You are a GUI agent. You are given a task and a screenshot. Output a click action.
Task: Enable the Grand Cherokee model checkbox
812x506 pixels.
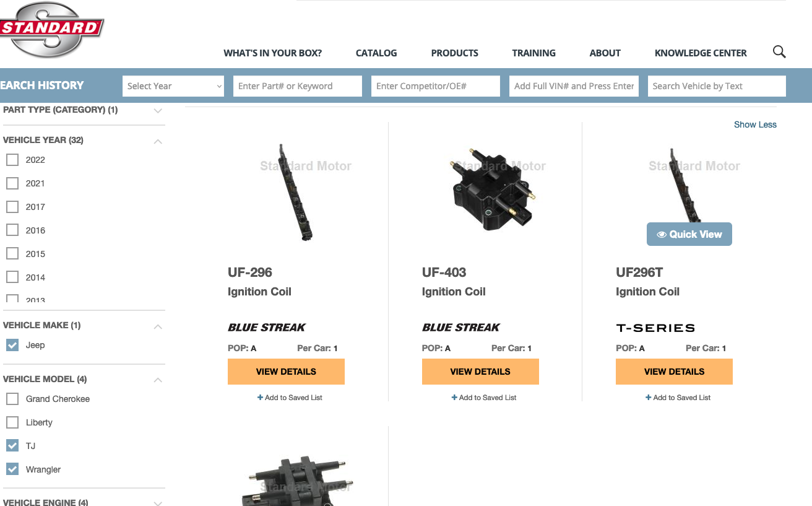(12, 399)
